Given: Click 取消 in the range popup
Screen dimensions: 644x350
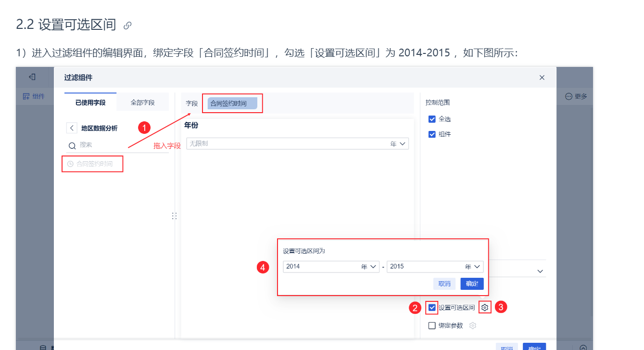Looking at the screenshot, I should pos(444,284).
